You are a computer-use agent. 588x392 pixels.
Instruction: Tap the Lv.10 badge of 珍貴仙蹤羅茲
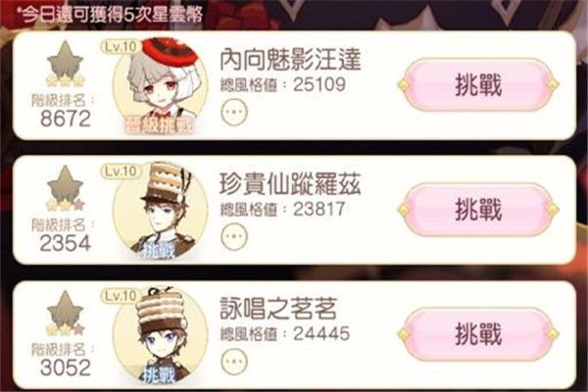point(121,171)
